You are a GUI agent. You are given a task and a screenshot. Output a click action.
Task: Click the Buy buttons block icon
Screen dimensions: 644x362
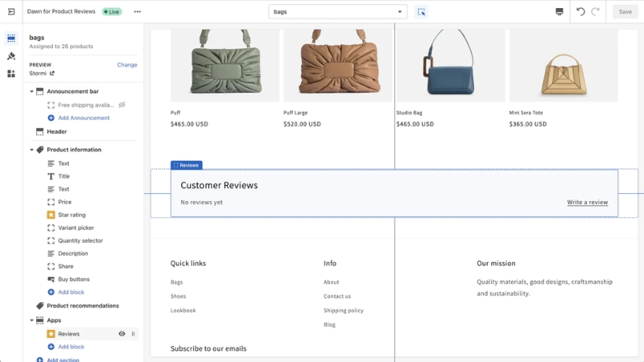[51, 279]
